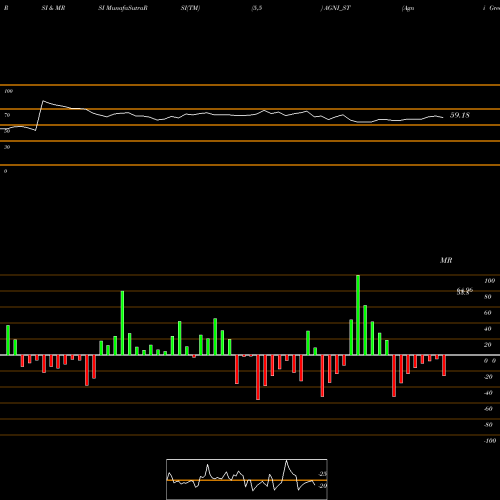The height and width of the screenshot is (500, 500).
Task: Click the MR right axis label -100
Action: click(490, 441)
